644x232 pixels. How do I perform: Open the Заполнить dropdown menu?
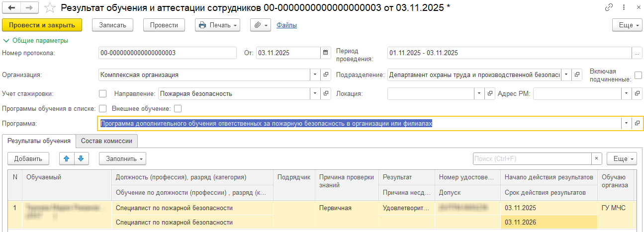tap(122, 158)
